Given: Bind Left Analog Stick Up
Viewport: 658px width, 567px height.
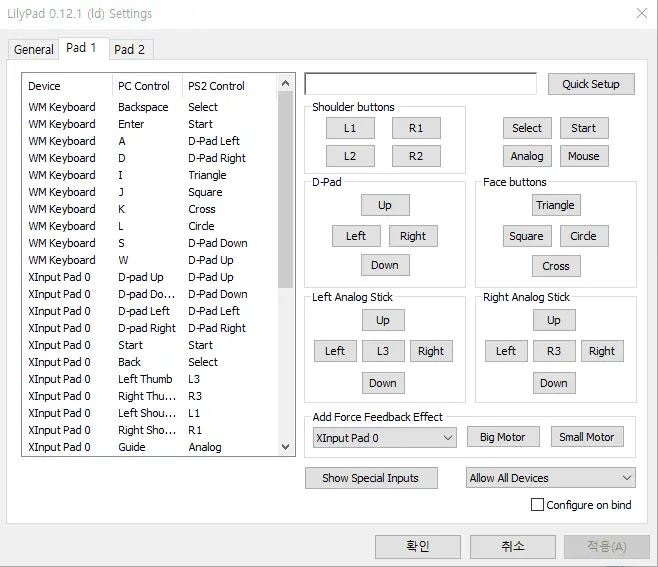Looking at the screenshot, I should tap(383, 320).
